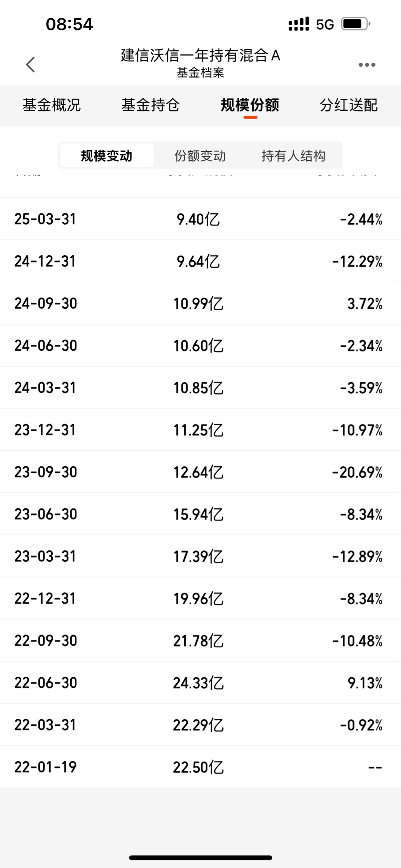401x868 pixels.
Task: Switch to 份额变动 segment
Action: click(200, 156)
